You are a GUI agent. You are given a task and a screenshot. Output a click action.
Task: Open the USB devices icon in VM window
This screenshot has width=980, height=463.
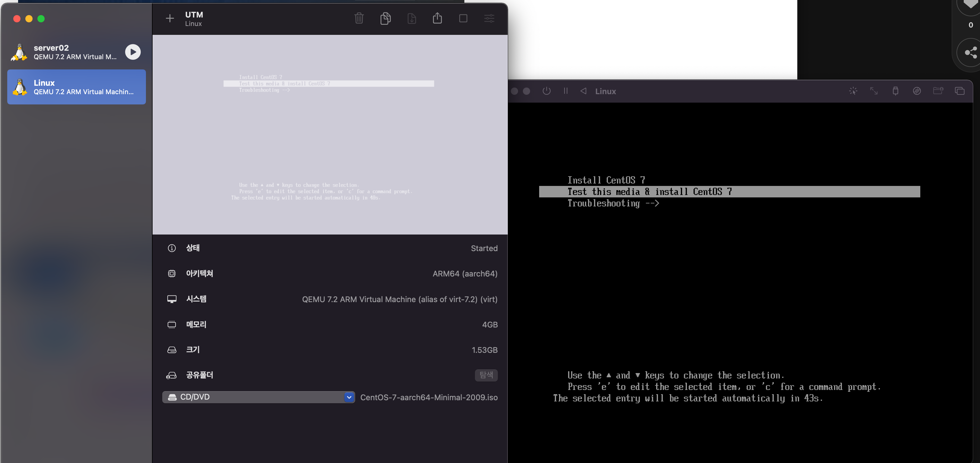coord(895,91)
